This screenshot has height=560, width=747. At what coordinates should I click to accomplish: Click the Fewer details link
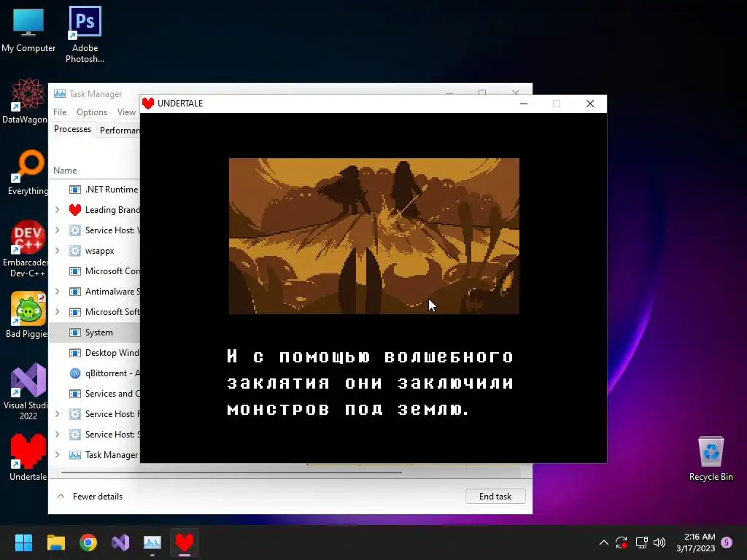98,496
